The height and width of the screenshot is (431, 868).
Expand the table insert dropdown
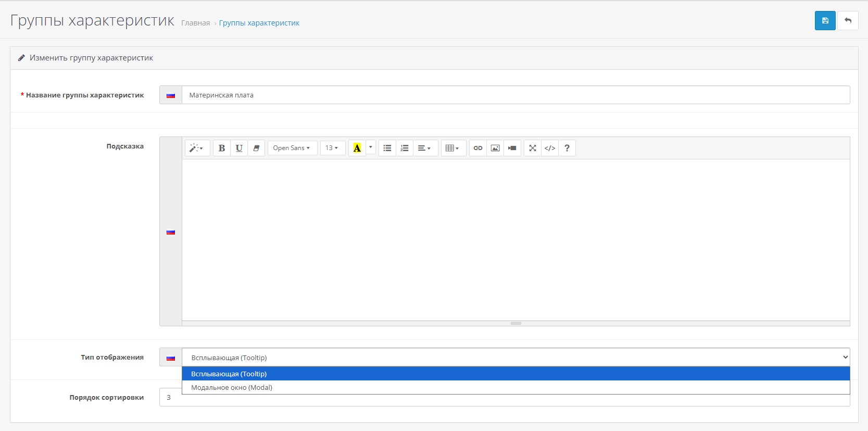coord(452,148)
